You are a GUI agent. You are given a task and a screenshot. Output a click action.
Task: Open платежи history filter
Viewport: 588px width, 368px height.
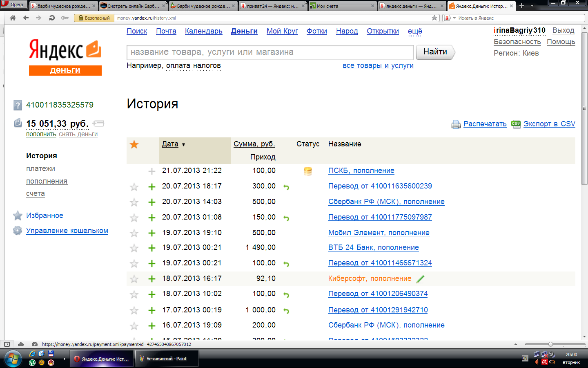[40, 168]
